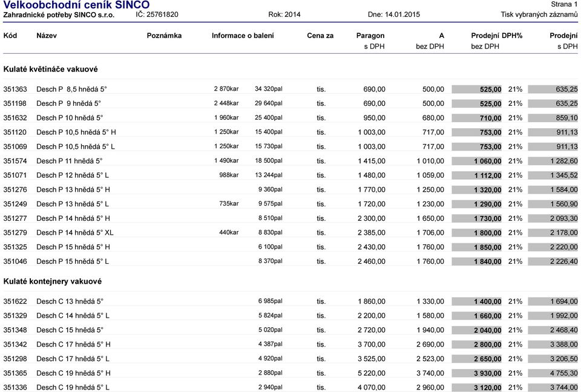581x392 pixels.
Task: Click 'Desch P 14 hnědá 5° XL' name
Action: point(75,233)
